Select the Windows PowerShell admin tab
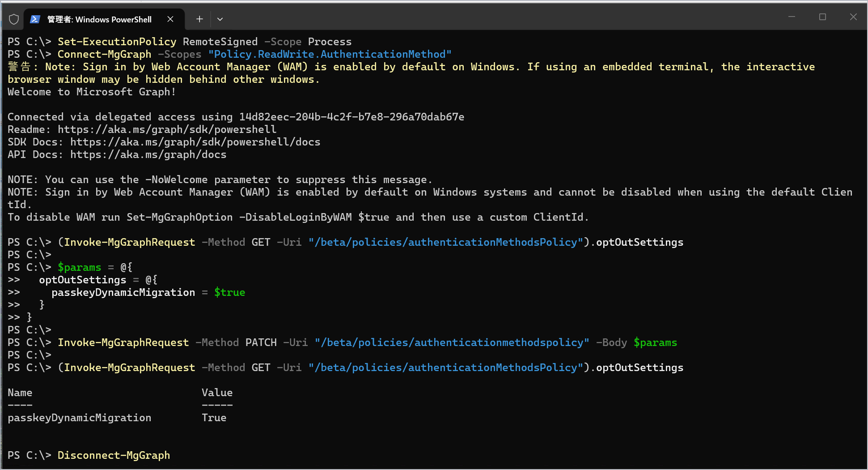Viewport: 868px width, 470px height. click(104, 19)
